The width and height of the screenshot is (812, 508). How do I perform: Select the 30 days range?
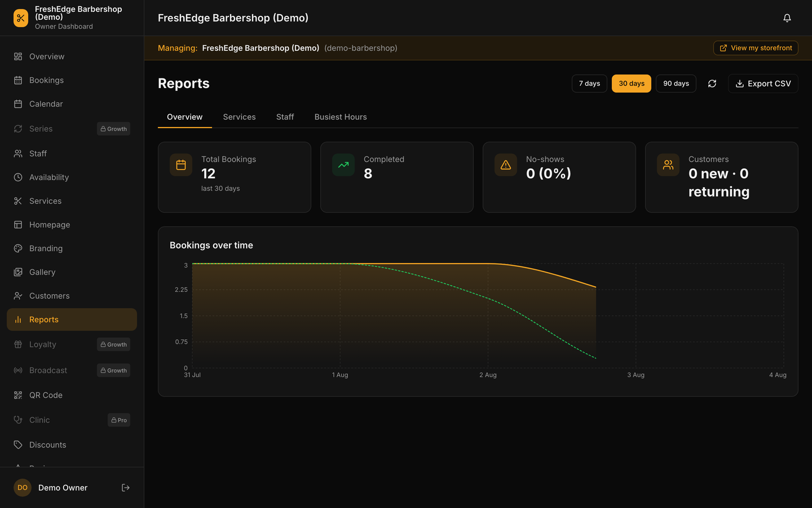pyautogui.click(x=632, y=84)
